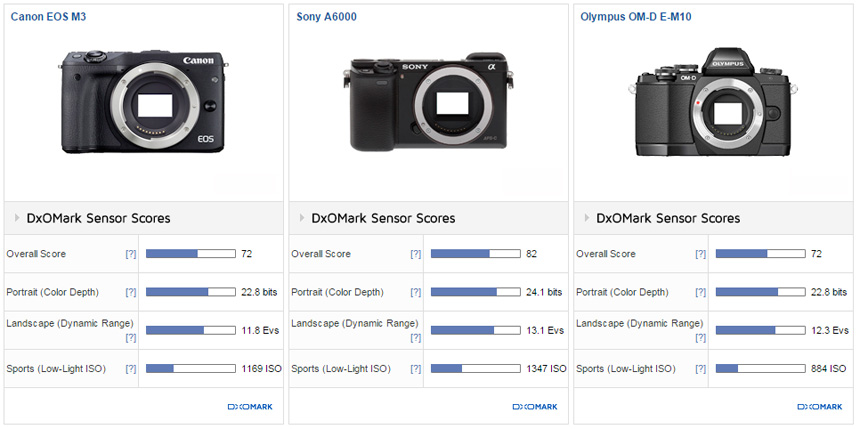The width and height of the screenshot is (860, 429).
Task: Select the Olympus '884 ISO' value
Action: [x=829, y=369]
